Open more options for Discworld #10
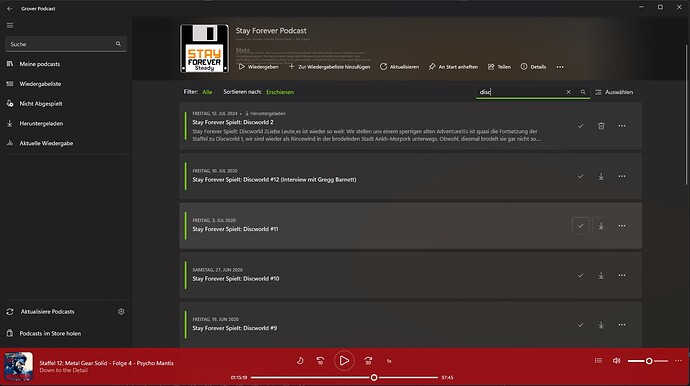 [622, 276]
